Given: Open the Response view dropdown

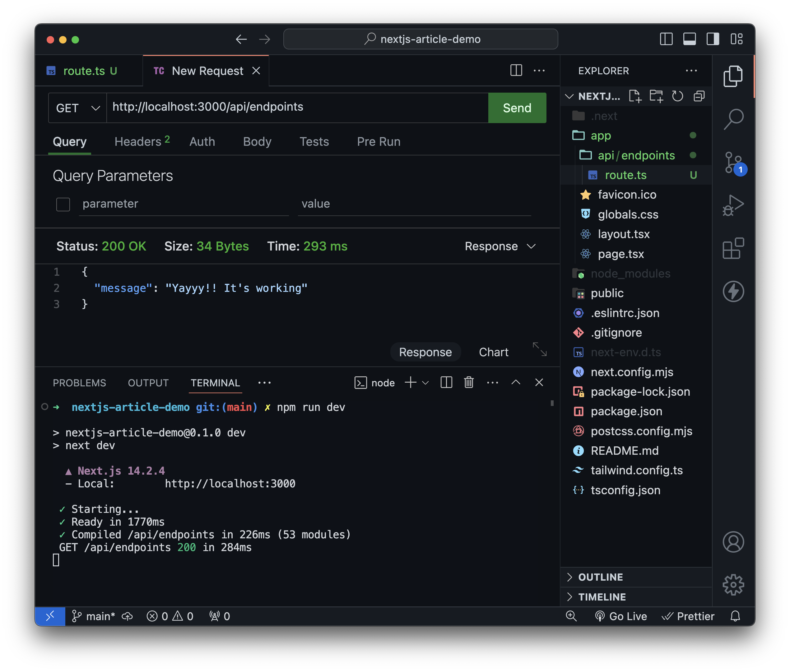Looking at the screenshot, I should (x=500, y=246).
